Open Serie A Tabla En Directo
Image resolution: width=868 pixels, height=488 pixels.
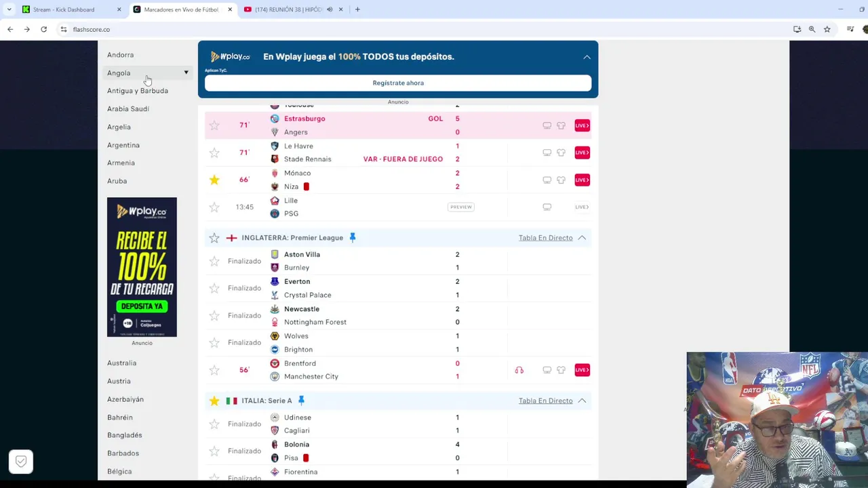click(x=546, y=401)
